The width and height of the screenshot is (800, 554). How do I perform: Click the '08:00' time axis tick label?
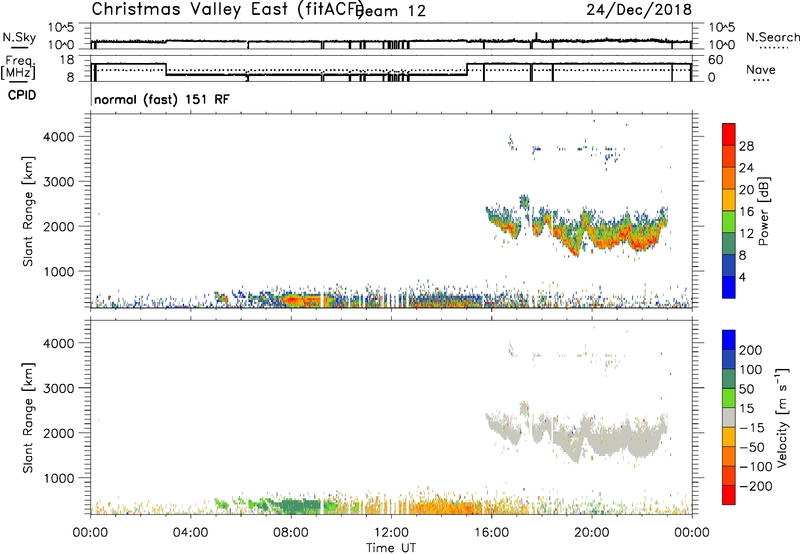pyautogui.click(x=291, y=532)
